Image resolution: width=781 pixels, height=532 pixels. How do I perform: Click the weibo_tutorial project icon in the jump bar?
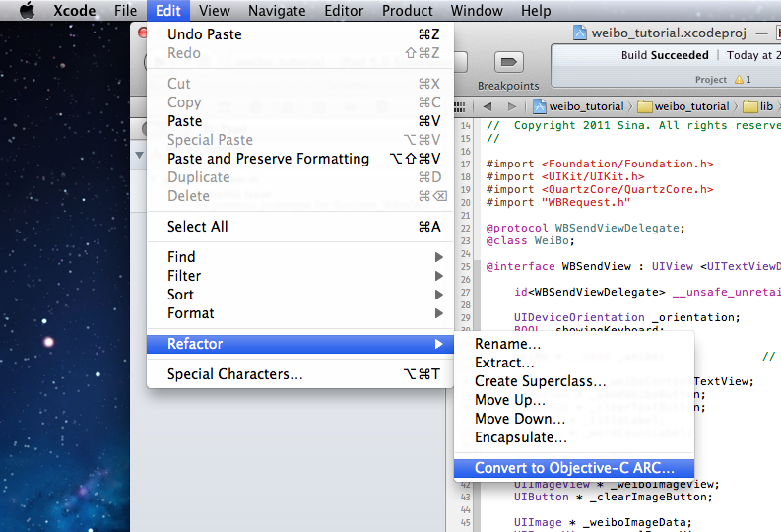pyautogui.click(x=540, y=106)
